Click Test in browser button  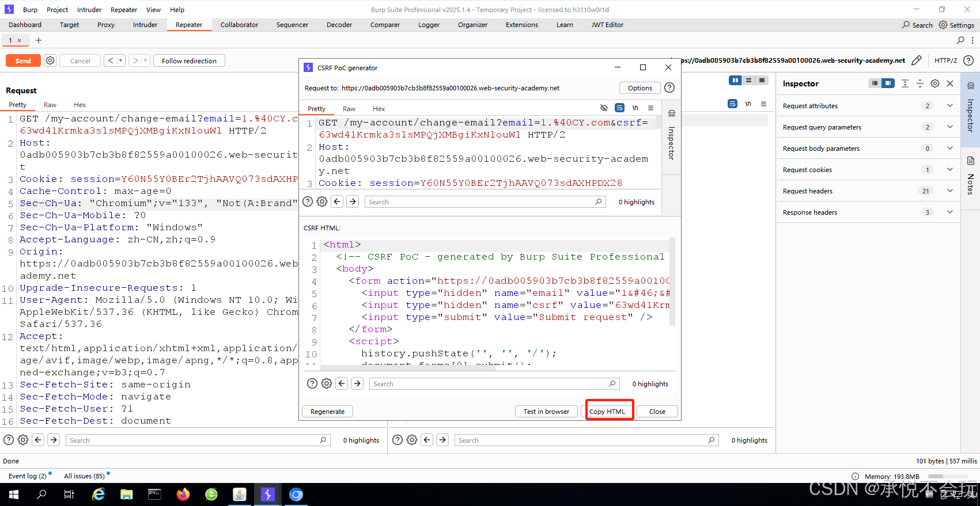coord(546,411)
